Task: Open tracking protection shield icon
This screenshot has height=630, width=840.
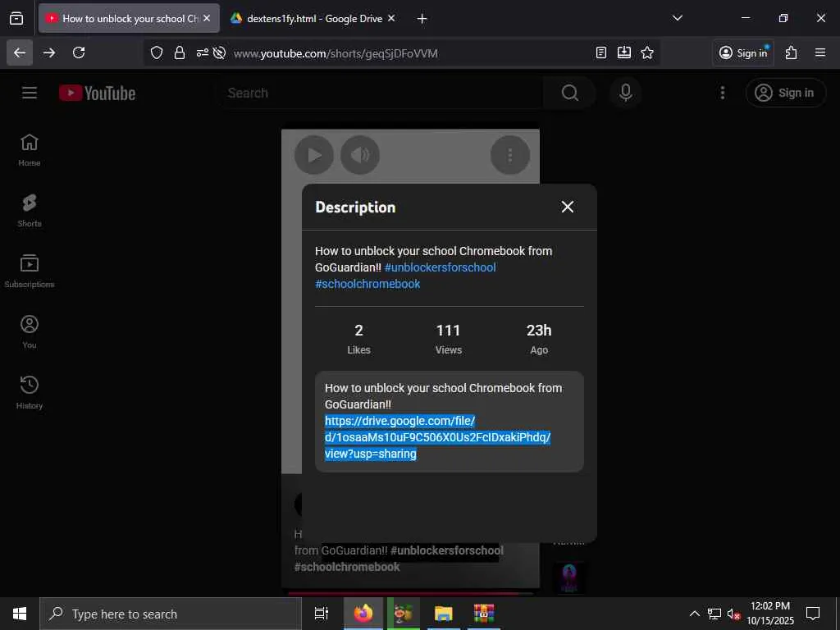Action: 157,52
